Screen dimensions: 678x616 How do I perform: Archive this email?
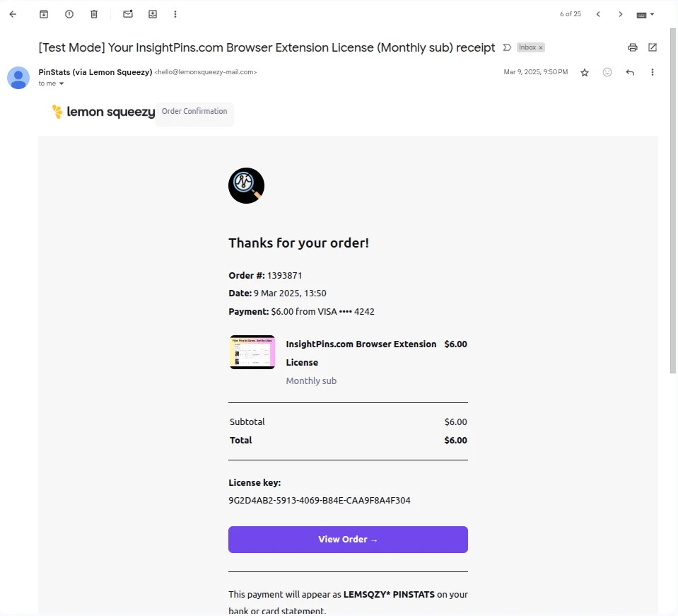tap(44, 14)
